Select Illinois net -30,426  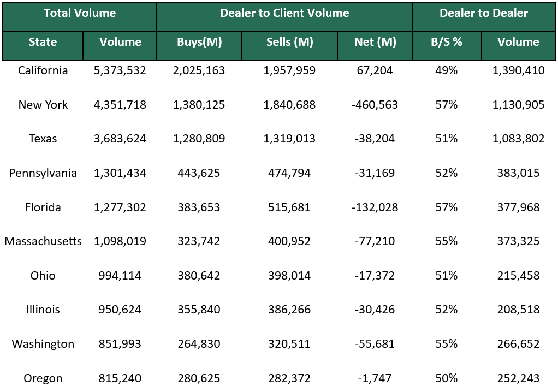pyautogui.click(x=375, y=309)
